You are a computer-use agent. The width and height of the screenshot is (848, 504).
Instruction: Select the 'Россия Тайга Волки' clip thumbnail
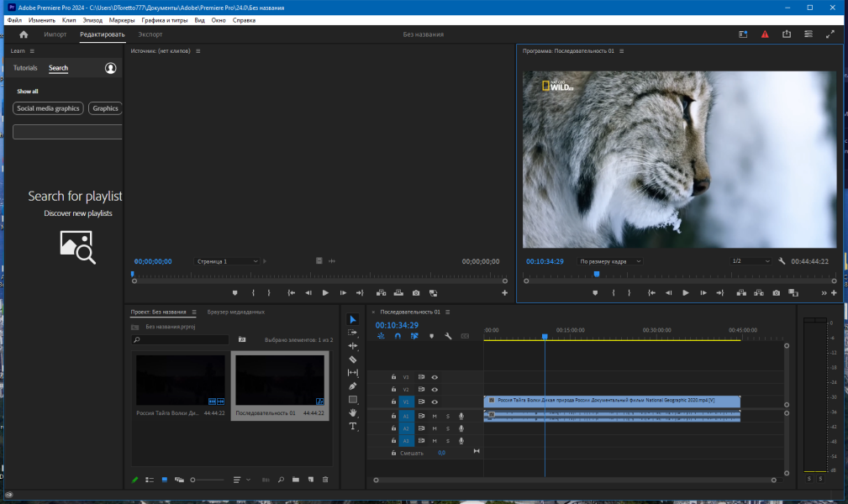(x=180, y=380)
